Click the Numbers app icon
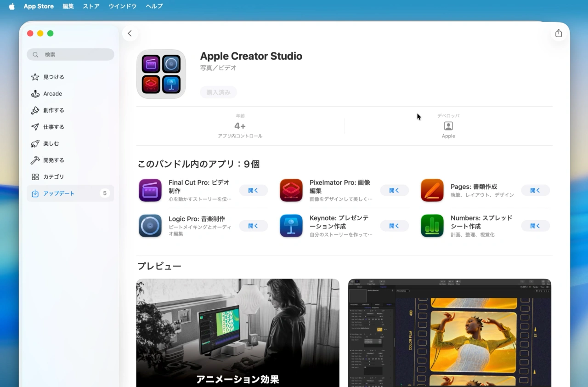 click(432, 226)
